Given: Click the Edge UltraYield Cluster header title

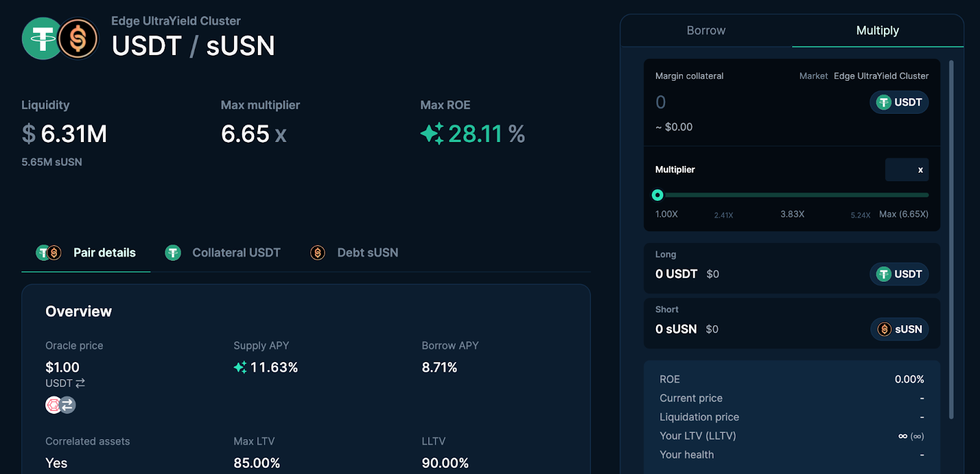Looking at the screenshot, I should click(176, 21).
